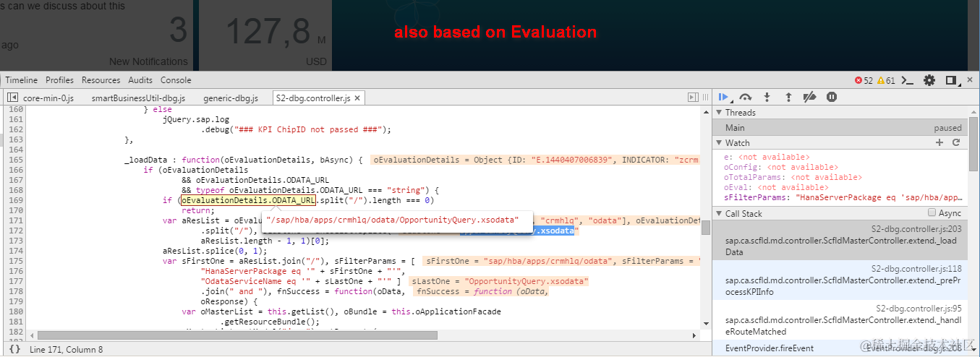This screenshot has width=980, height=357.
Task: Click highlighted oEvaluationDetails.ODATA_URL expression
Action: point(248,200)
